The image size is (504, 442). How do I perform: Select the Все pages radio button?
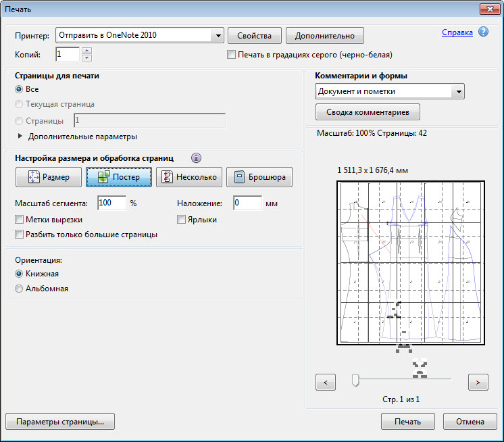click(x=19, y=89)
